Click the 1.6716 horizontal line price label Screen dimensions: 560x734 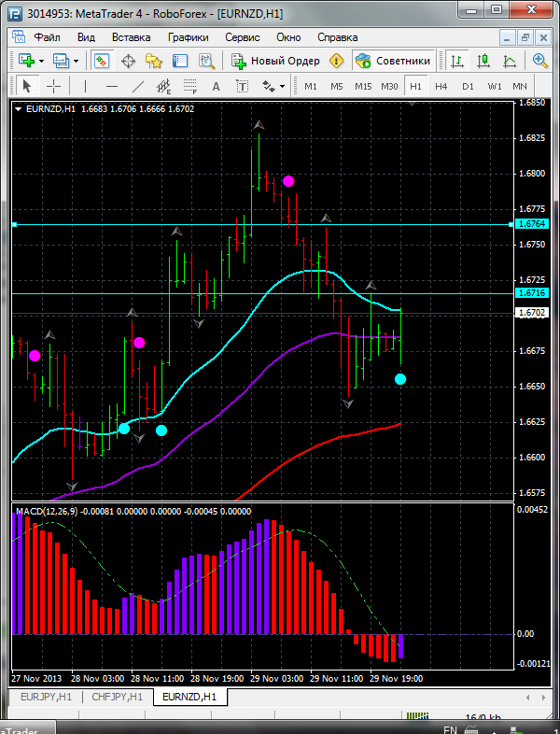click(532, 293)
